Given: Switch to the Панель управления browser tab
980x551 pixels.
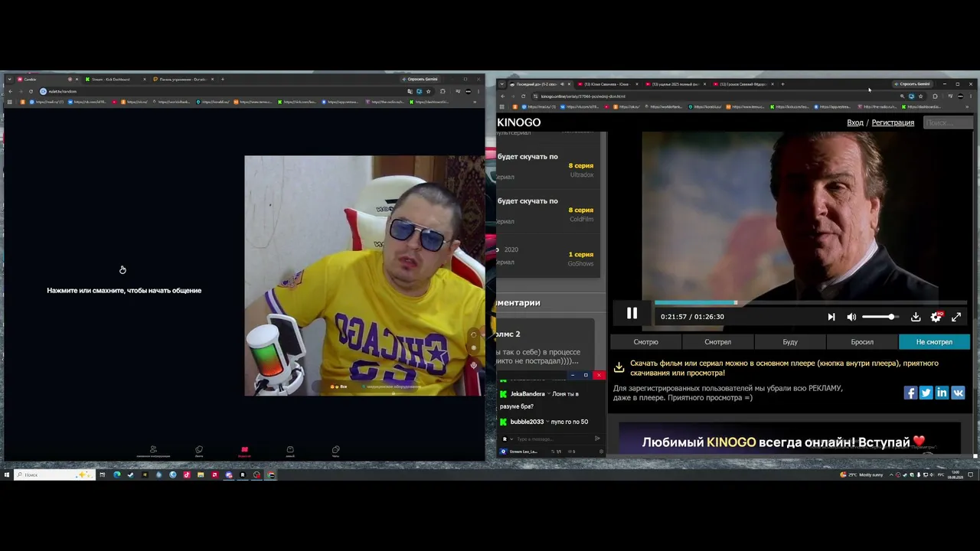Looking at the screenshot, I should 183,80.
